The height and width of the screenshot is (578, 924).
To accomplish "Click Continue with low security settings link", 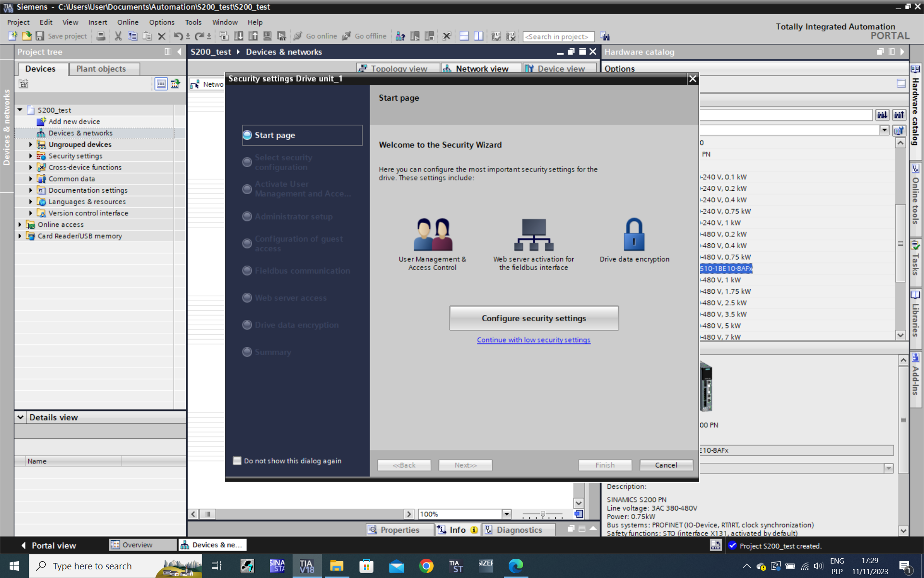I will 534,340.
